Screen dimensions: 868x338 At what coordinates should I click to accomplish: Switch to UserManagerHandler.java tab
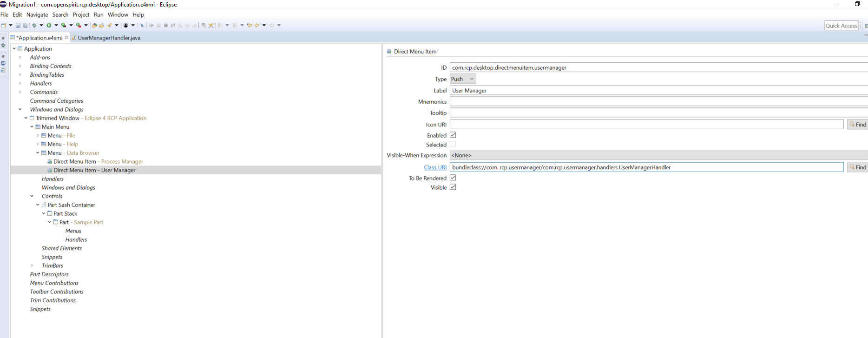click(106, 38)
